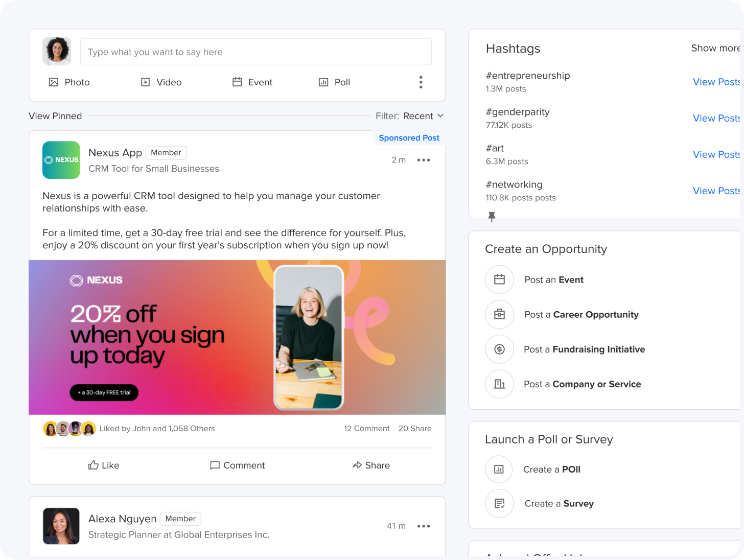Image resolution: width=744 pixels, height=560 pixels.
Task: Select Create a Survey option
Action: 559,503
